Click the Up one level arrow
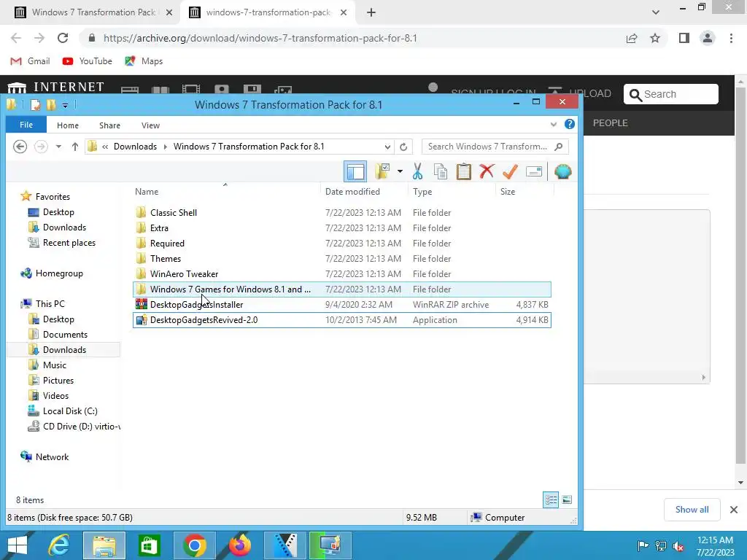 [75, 147]
